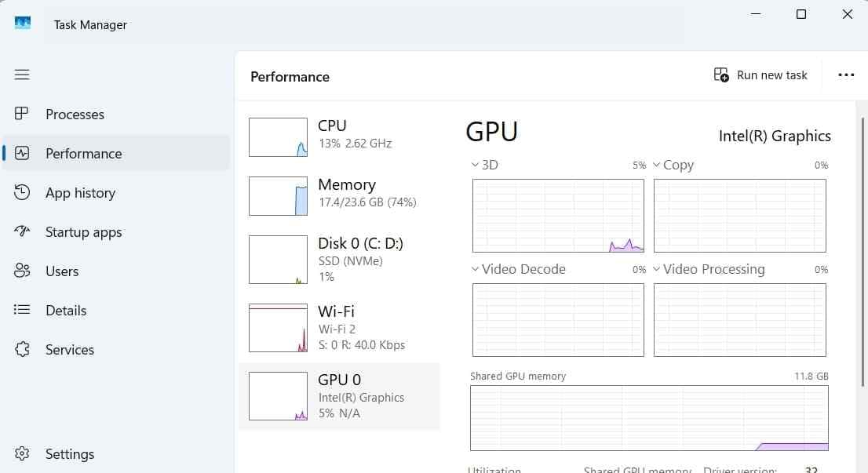Select the CPU mini graph thumbnail
The width and height of the screenshot is (868, 473).
(278, 137)
